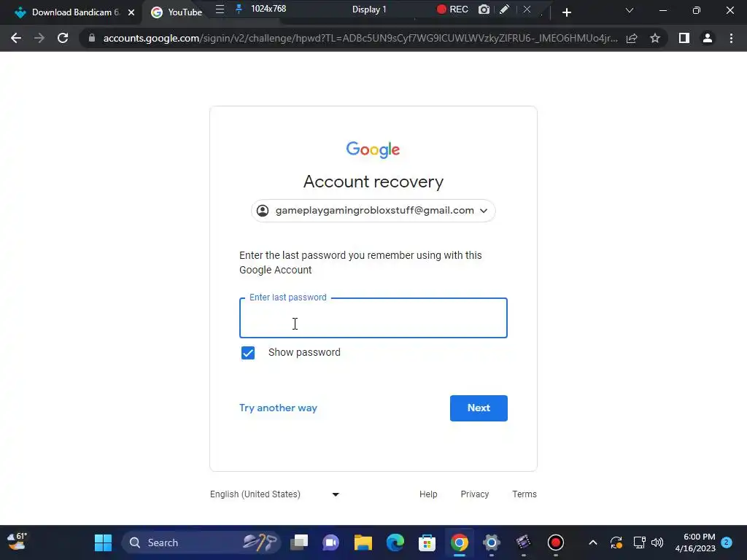
Task: Click the browser forward arrow
Action: (39, 38)
